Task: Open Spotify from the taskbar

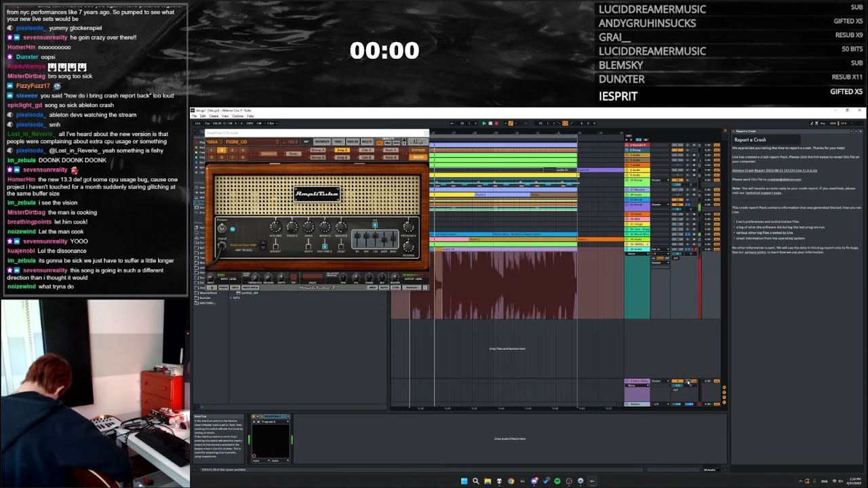Action: point(557,481)
